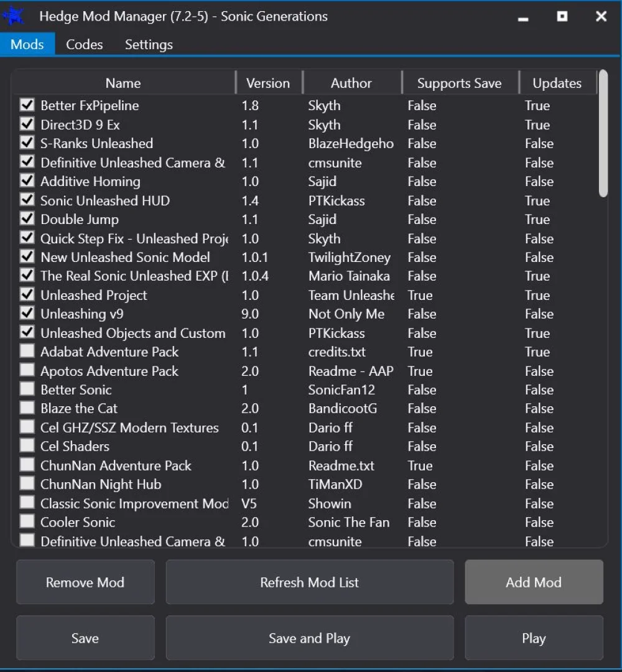The width and height of the screenshot is (622, 672).
Task: Uncheck the Better FxPipeline mod
Action: 27,105
